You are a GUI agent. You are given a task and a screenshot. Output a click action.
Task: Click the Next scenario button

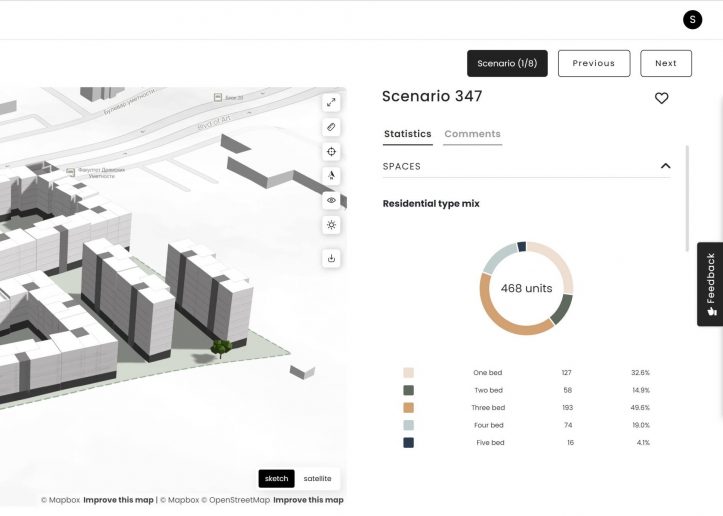tap(665, 63)
